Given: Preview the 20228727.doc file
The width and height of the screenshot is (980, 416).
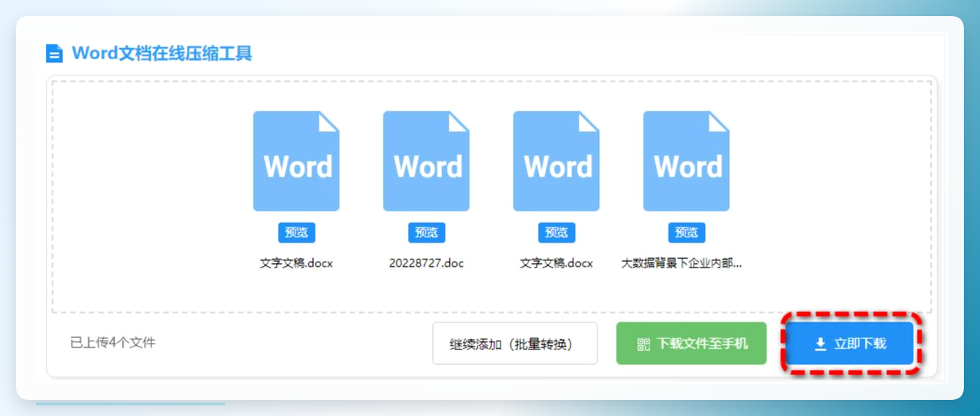Looking at the screenshot, I should pos(426,232).
